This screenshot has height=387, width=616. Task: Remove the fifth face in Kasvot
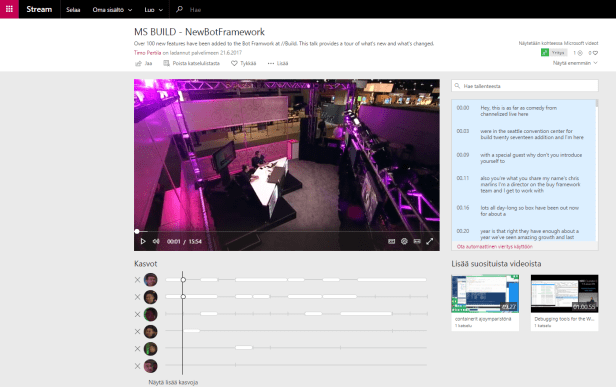tap(137, 348)
